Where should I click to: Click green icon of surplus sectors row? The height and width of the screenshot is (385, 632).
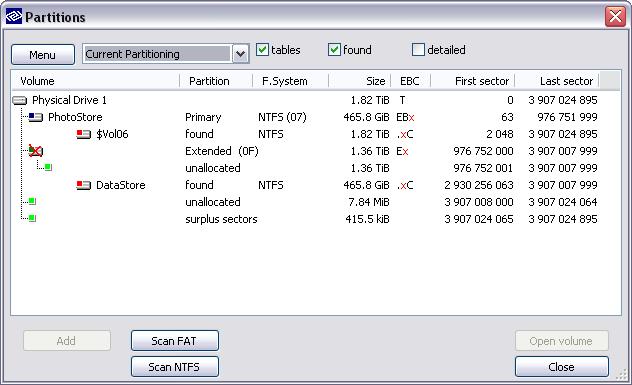[x=32, y=218]
